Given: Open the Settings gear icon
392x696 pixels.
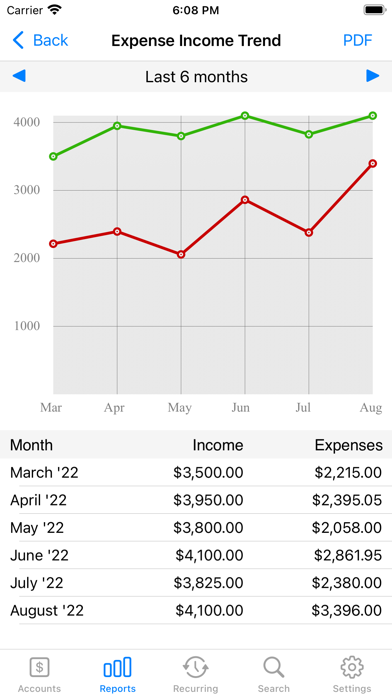Looking at the screenshot, I should point(352,667).
